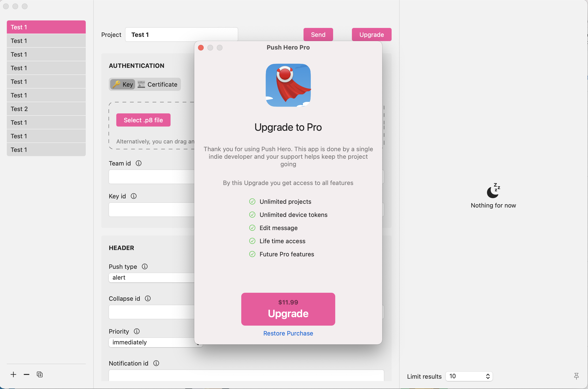Show info for Collapse id
Viewport: 588px width, 389px height.
click(x=148, y=298)
